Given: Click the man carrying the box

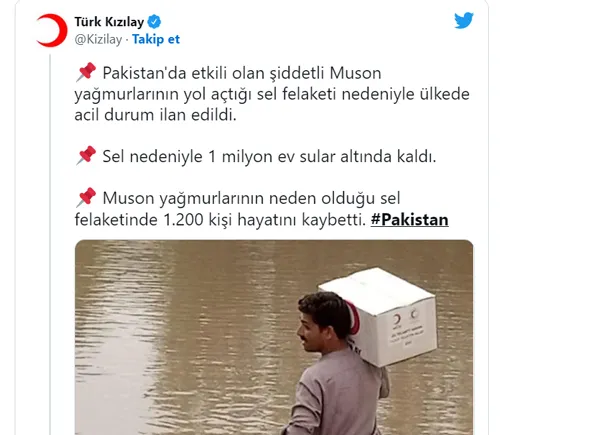Looking at the screenshot, I should coord(335,363).
